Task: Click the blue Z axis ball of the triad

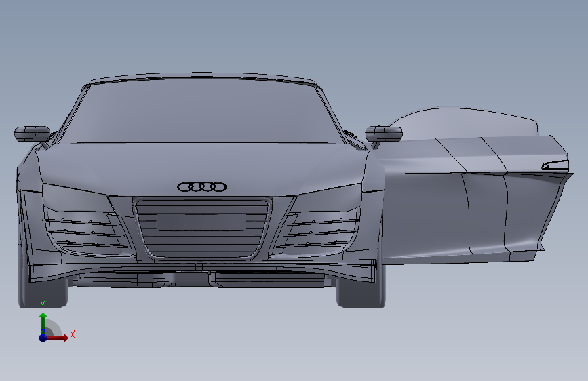Action: pyautogui.click(x=43, y=338)
